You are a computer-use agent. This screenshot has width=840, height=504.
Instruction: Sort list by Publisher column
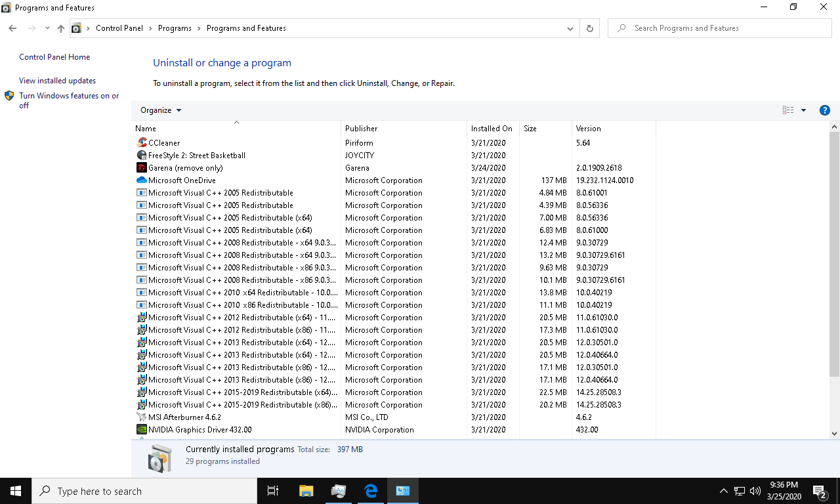[404, 129]
